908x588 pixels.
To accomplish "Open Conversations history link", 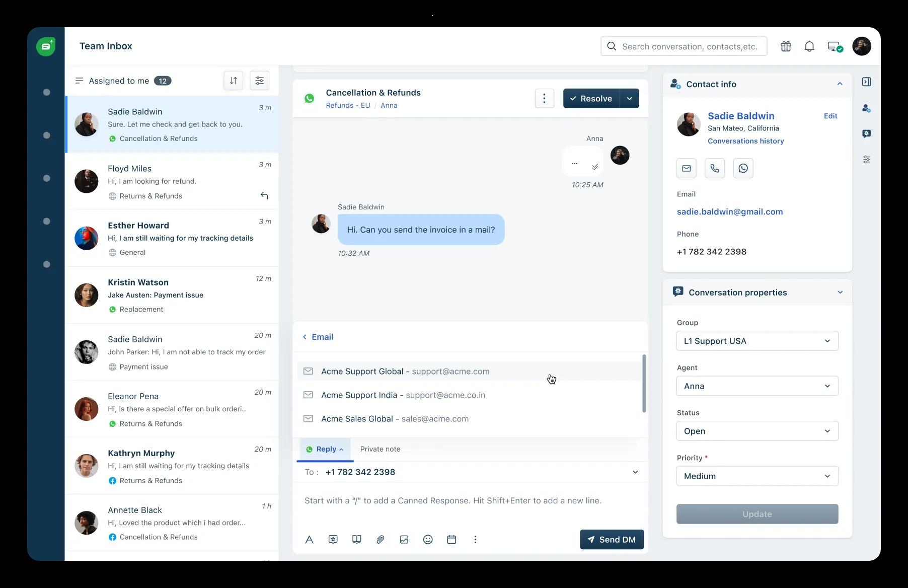I will pos(745,141).
